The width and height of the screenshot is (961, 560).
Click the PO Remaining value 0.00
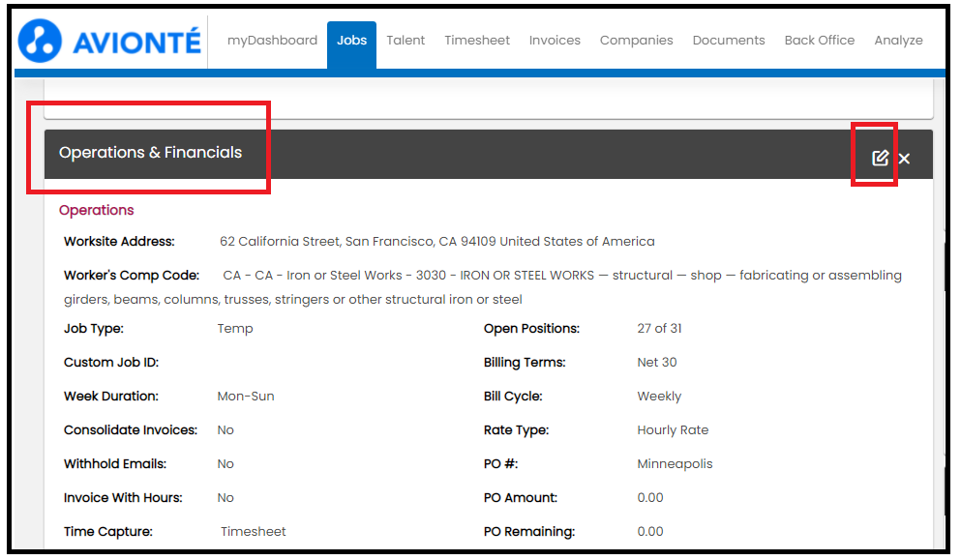[x=650, y=531]
